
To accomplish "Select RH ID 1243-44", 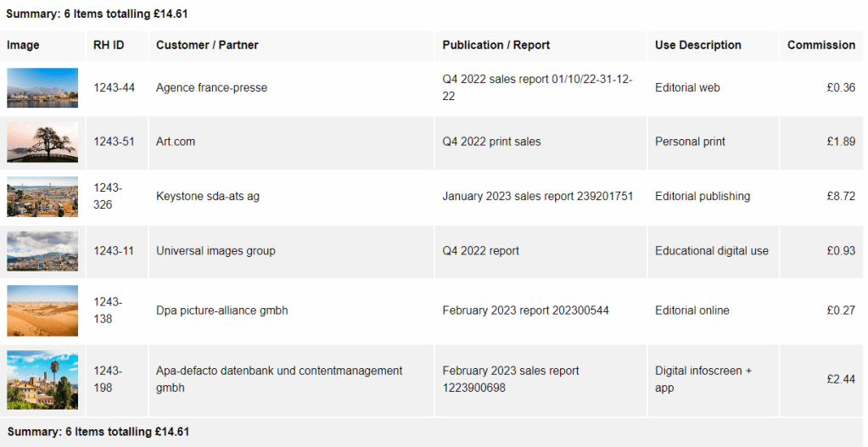I will click(114, 87).
